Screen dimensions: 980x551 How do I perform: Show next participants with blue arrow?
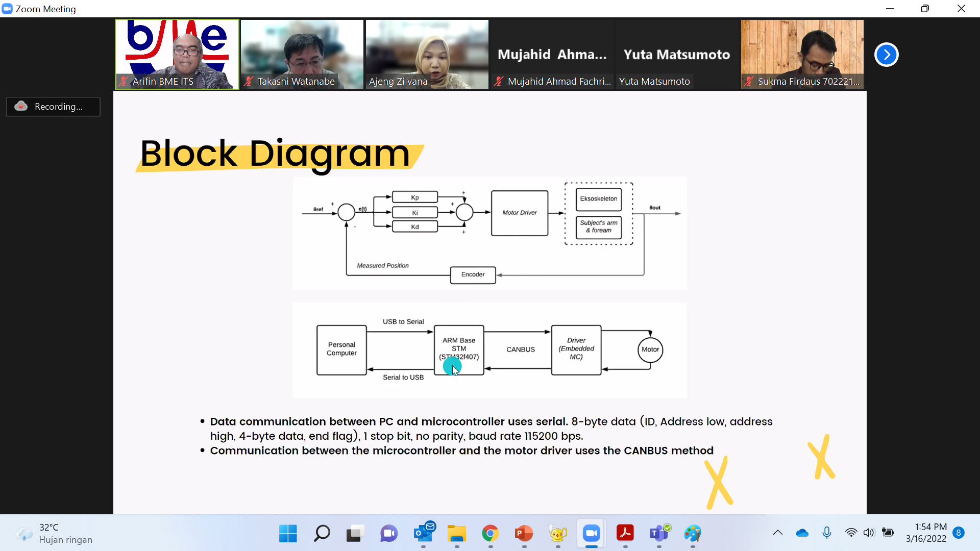886,55
